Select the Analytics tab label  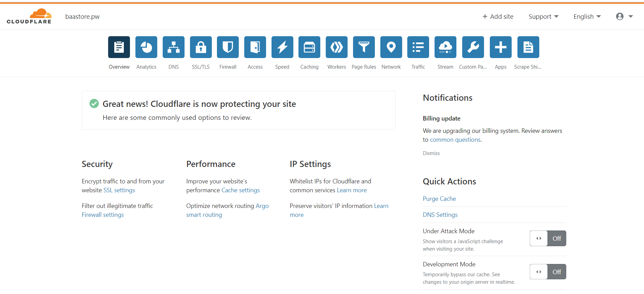point(146,67)
